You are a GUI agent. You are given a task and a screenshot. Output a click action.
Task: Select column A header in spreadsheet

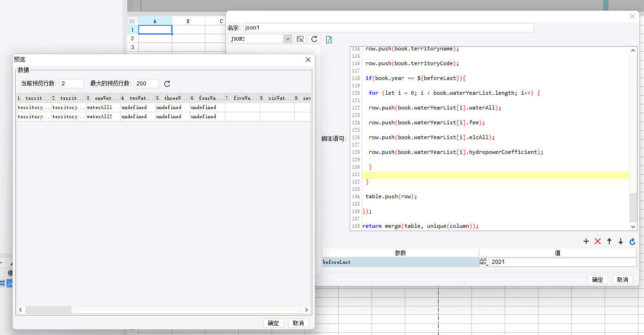click(x=155, y=21)
